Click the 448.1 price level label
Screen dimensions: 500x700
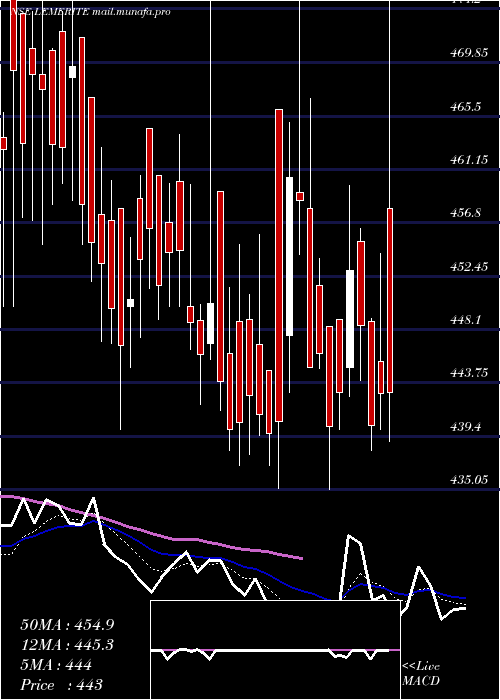(x=466, y=320)
